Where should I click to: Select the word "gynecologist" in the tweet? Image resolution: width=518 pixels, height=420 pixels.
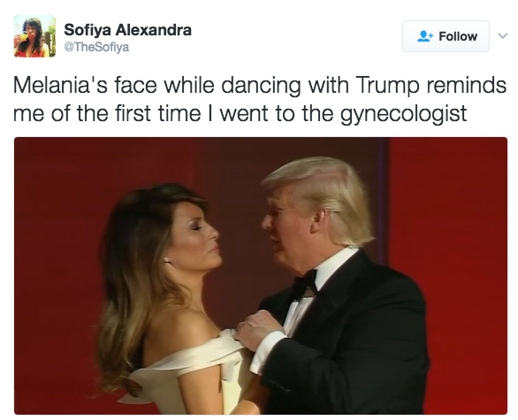(x=403, y=114)
